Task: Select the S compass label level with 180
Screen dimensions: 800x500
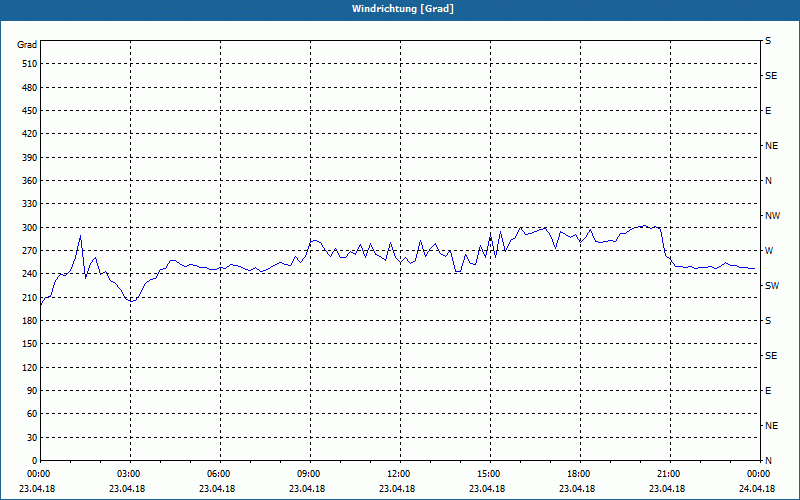Action: (768, 321)
